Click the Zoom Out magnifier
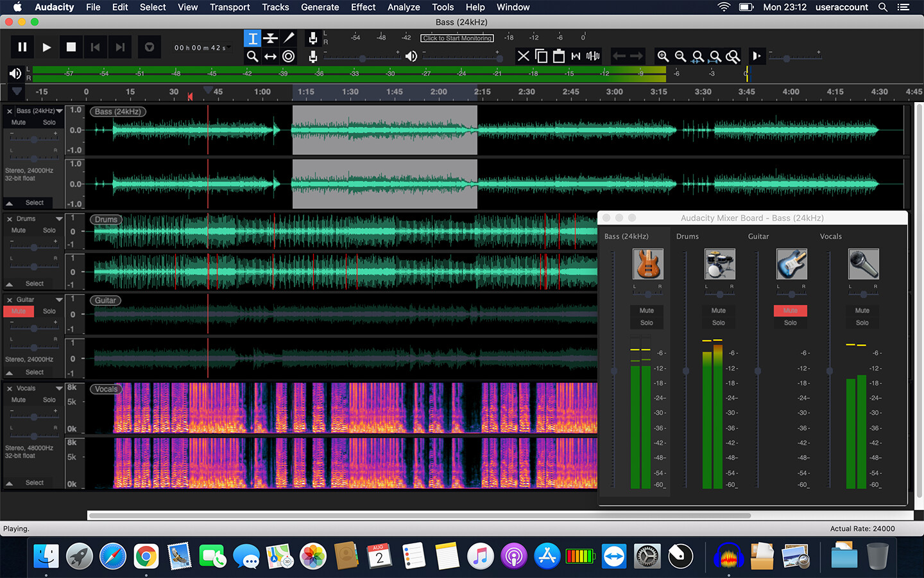924x578 pixels. tap(680, 57)
